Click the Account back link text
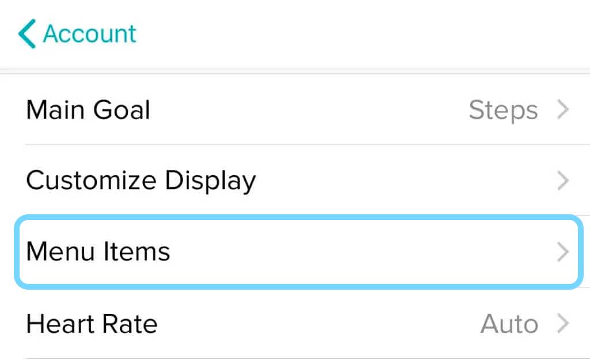The image size is (590, 364). pos(89,33)
